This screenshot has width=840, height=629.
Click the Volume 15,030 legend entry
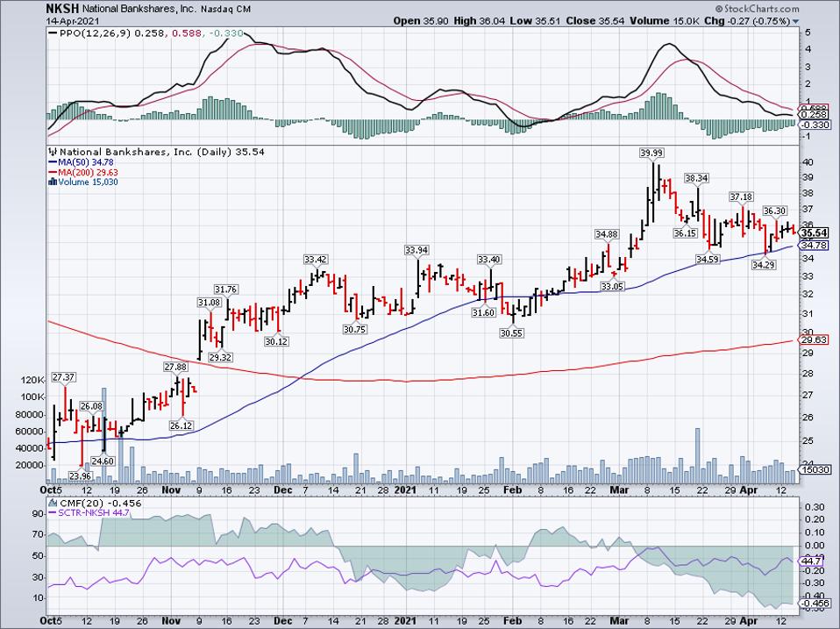88,182
